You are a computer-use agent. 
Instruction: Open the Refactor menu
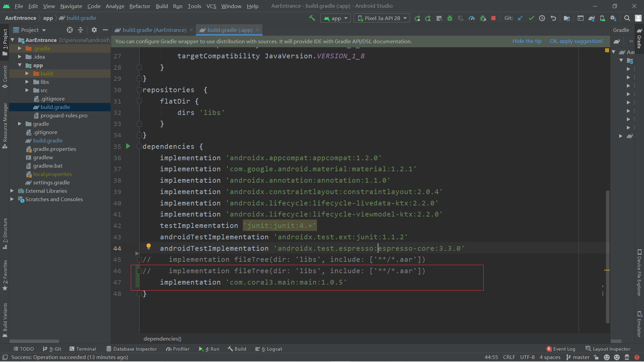tap(140, 6)
